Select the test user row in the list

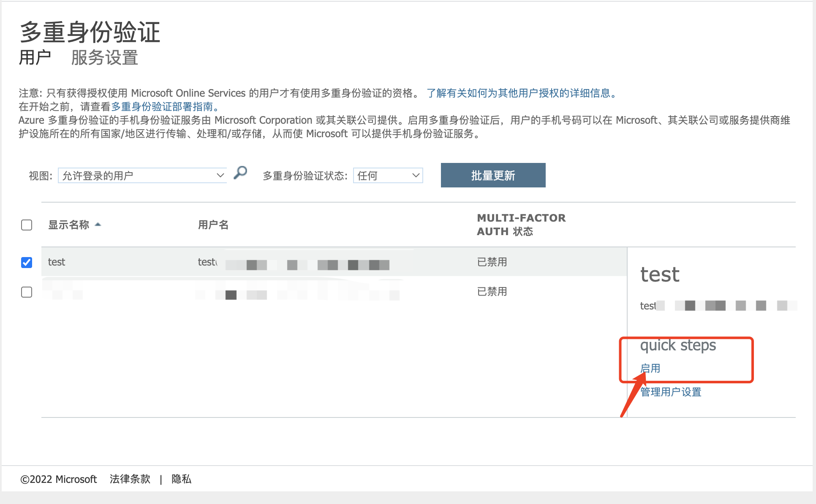point(57,262)
